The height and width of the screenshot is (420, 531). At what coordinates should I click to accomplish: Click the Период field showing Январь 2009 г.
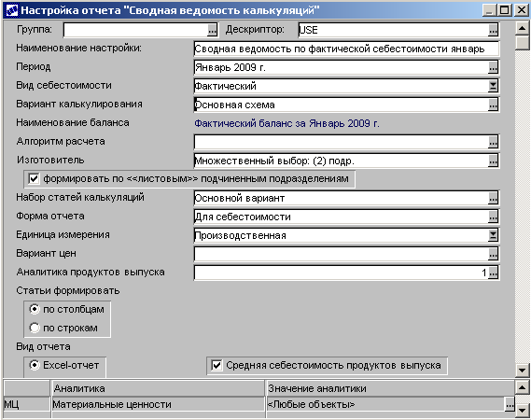point(342,67)
